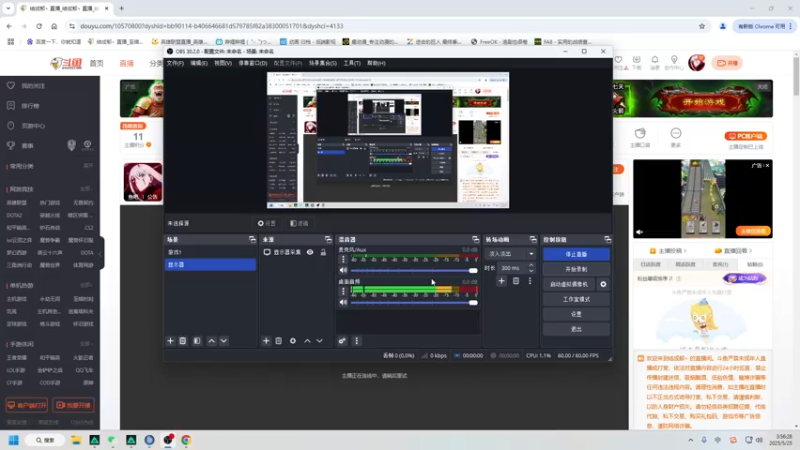Screen dimensions: 800x450
Task: Mute the 麦克风/Aux speaker icon
Action: (x=343, y=270)
